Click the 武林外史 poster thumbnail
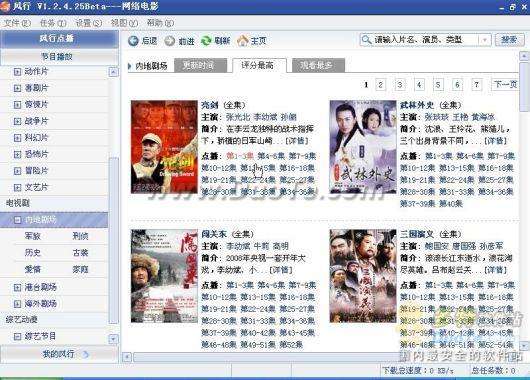 point(363,147)
